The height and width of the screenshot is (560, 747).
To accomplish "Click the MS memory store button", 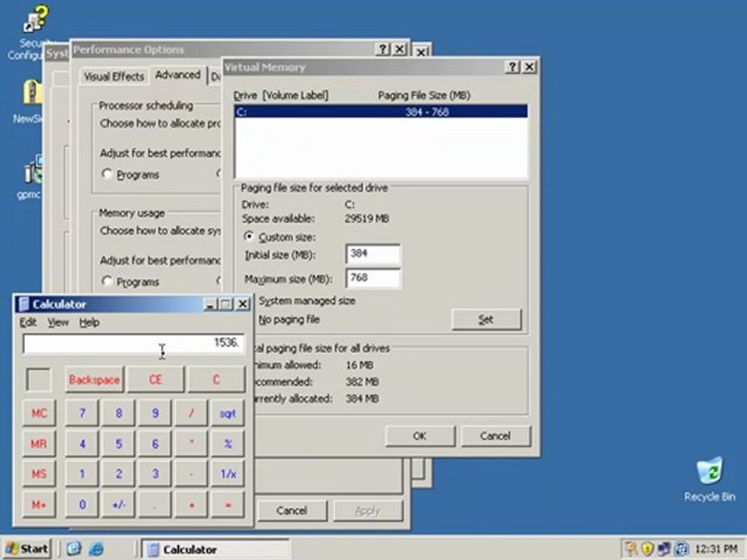I will pyautogui.click(x=39, y=474).
